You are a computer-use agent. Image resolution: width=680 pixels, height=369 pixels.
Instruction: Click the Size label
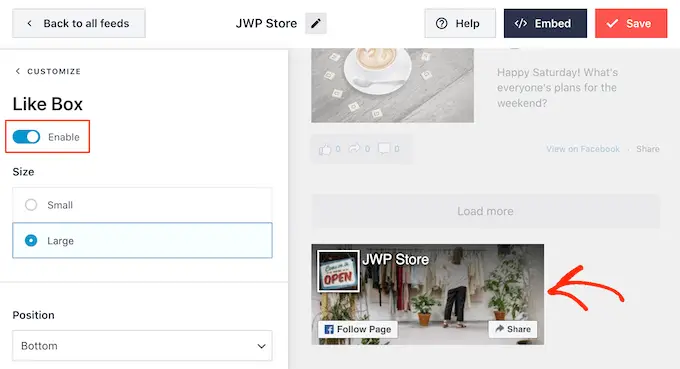click(x=23, y=172)
